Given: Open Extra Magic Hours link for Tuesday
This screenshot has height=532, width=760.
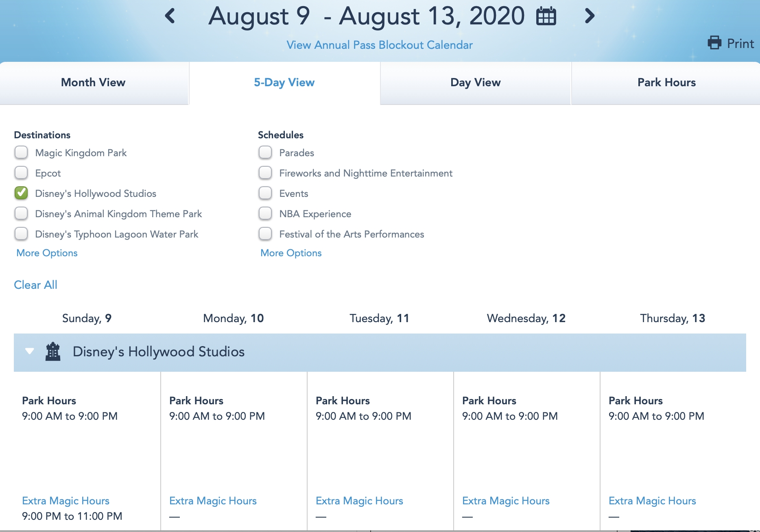Looking at the screenshot, I should coord(359,501).
